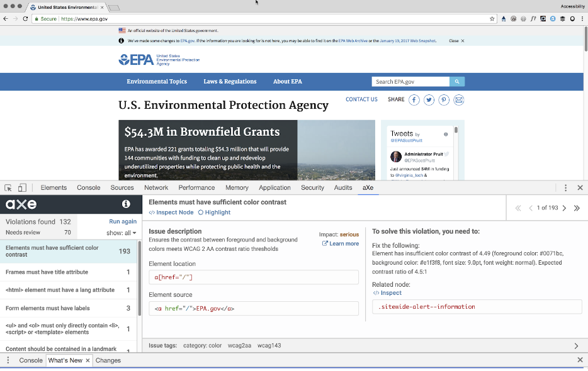Open the Changes drawer tab

tap(108, 360)
